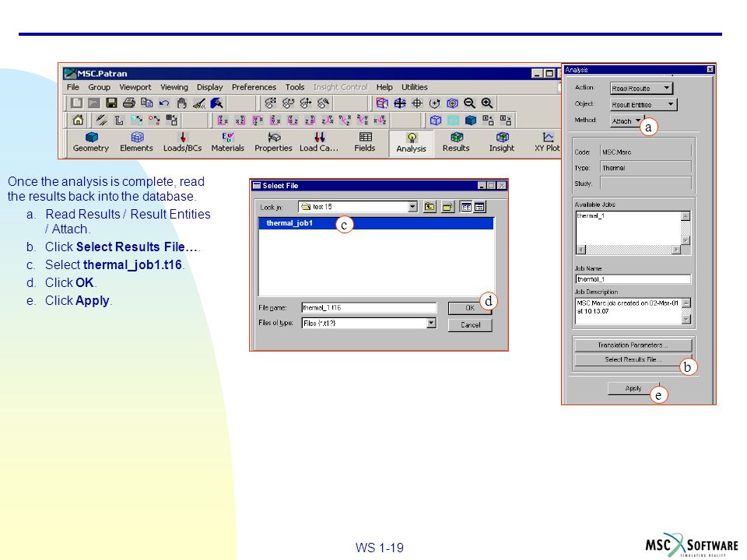The width and height of the screenshot is (747, 560).
Task: Click the Print toolbar icon
Action: tap(129, 103)
